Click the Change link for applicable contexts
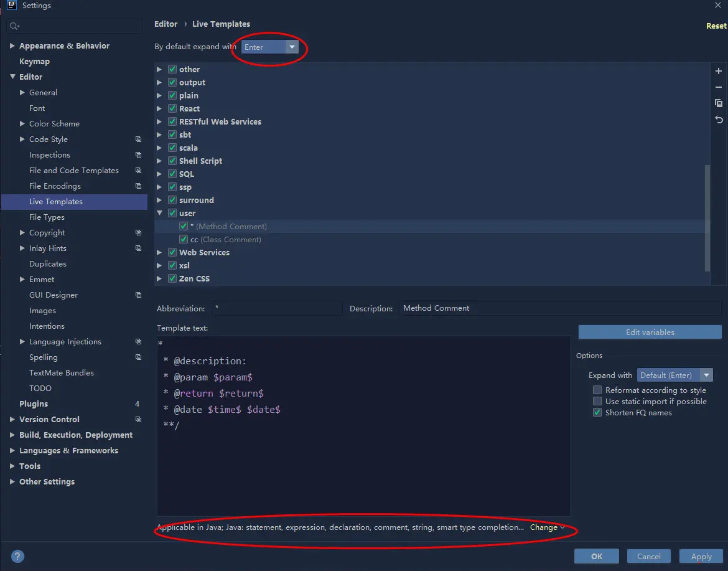This screenshot has width=728, height=571. pos(544,527)
